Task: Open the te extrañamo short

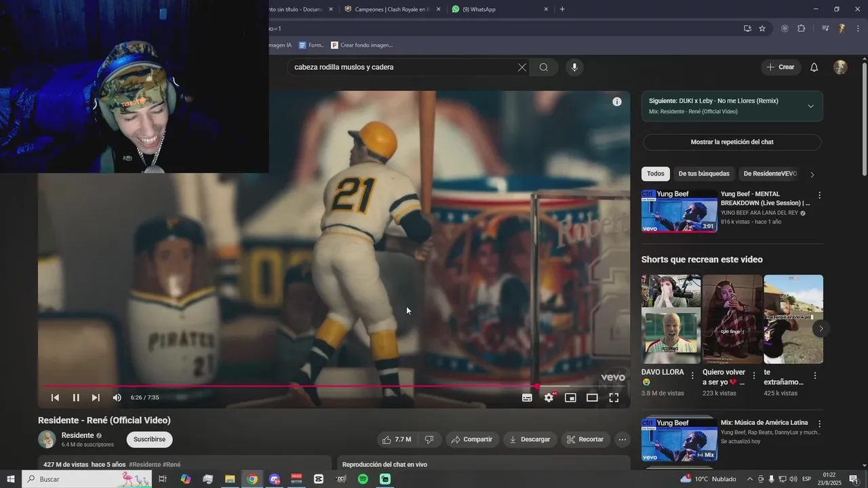Action: [793, 319]
